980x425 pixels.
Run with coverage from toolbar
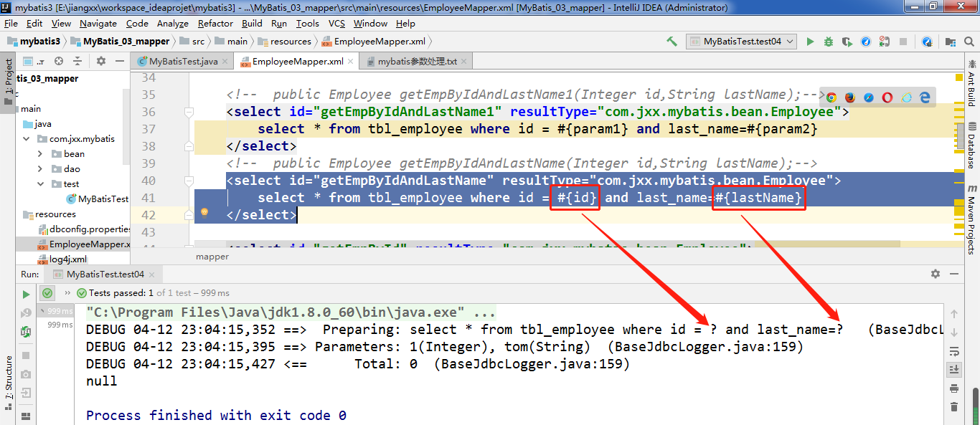click(847, 42)
